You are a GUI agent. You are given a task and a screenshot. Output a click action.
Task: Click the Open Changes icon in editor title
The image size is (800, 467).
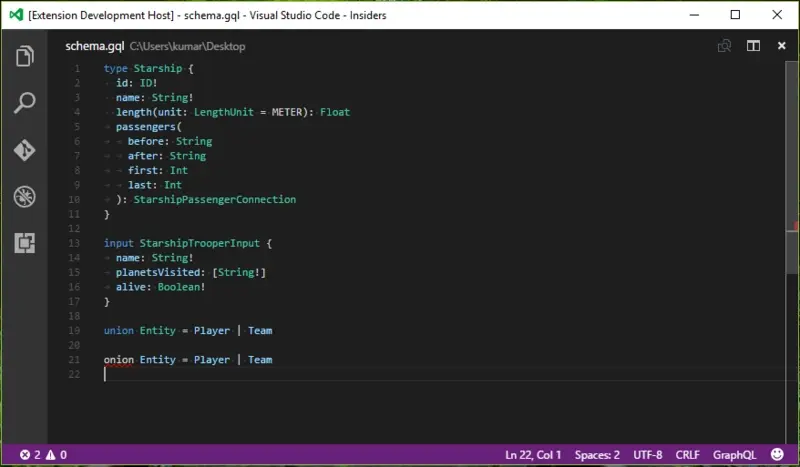[x=724, y=46]
